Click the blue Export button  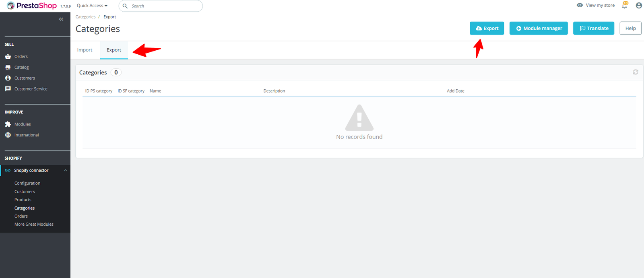(x=487, y=28)
